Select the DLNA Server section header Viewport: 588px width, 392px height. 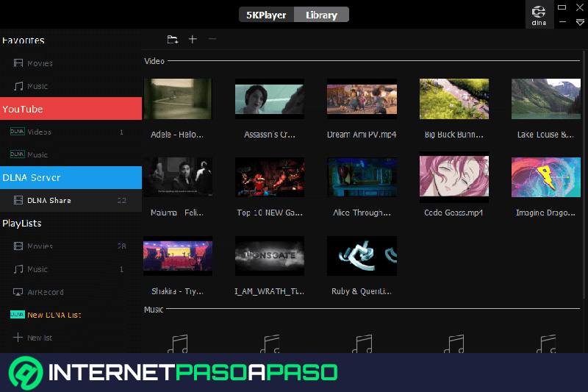[x=71, y=177]
